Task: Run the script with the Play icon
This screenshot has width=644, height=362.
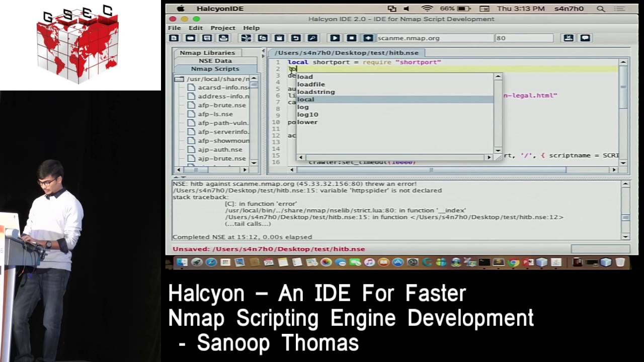Action: click(335, 38)
